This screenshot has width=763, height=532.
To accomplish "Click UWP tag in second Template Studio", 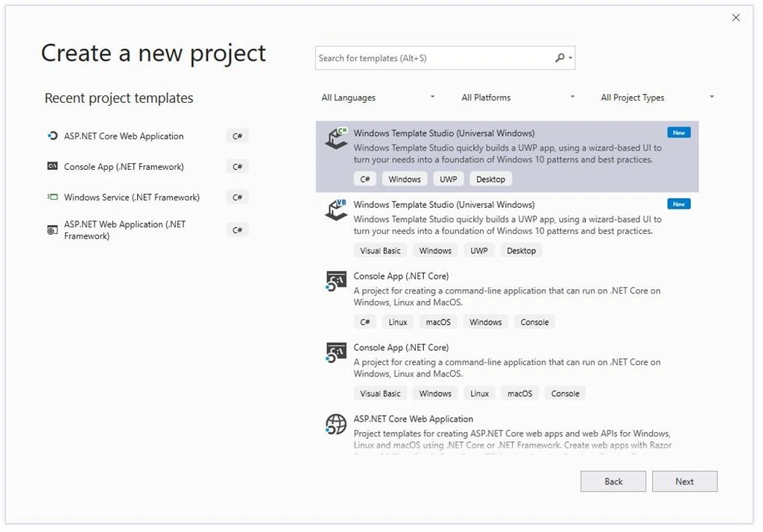I will tap(479, 250).
